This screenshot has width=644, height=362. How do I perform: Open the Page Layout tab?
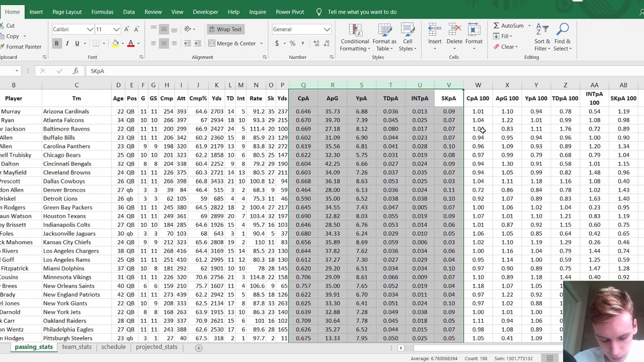pos(67,12)
